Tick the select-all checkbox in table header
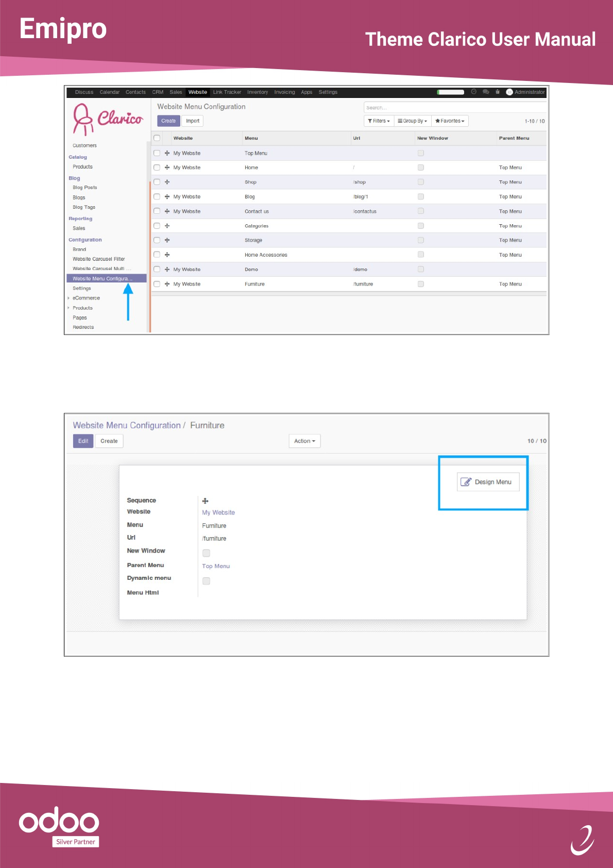Image resolution: width=613 pixels, height=868 pixels. pyautogui.click(x=157, y=138)
